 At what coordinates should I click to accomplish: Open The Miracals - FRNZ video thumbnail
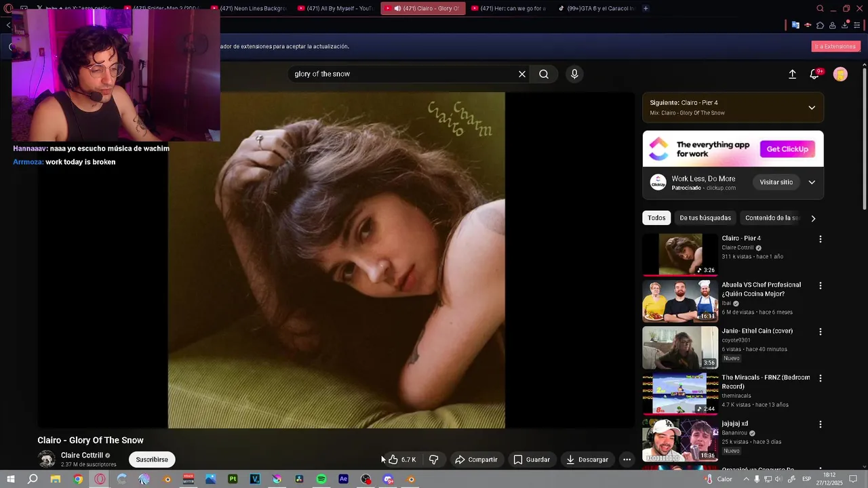click(680, 394)
